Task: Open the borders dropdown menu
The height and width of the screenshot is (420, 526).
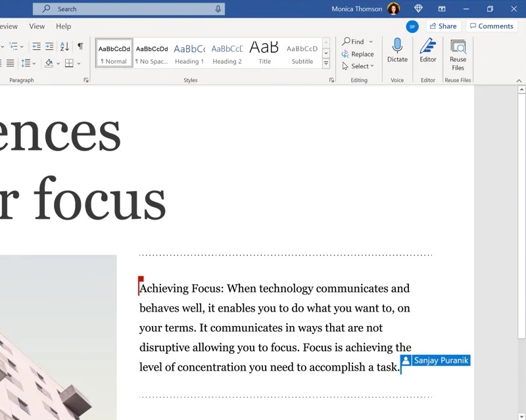Action: pyautogui.click(x=79, y=63)
